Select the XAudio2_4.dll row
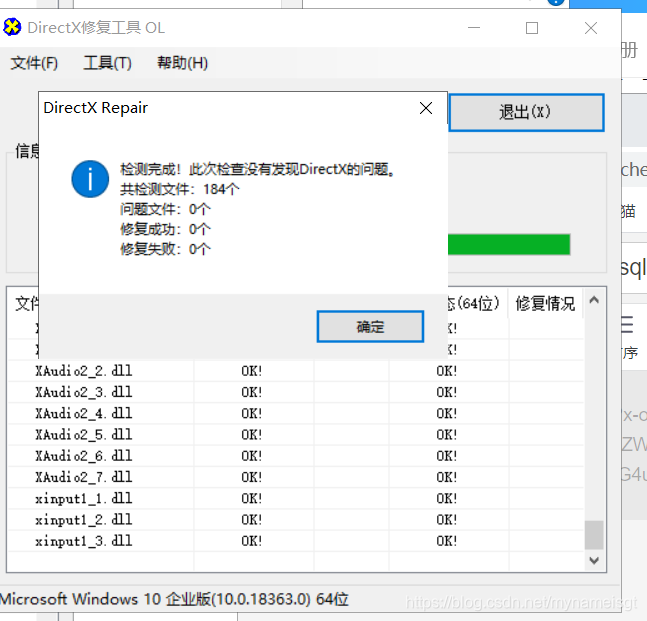 (x=295, y=413)
